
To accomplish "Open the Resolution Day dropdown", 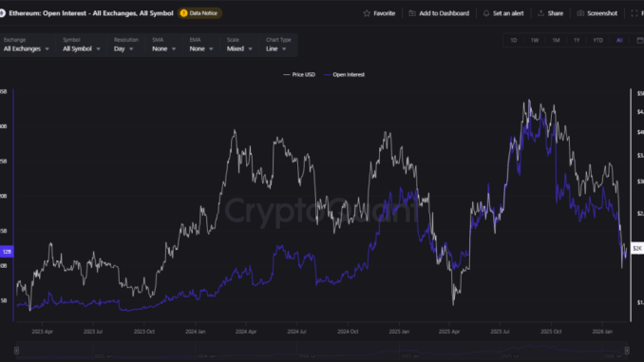I will pos(123,48).
